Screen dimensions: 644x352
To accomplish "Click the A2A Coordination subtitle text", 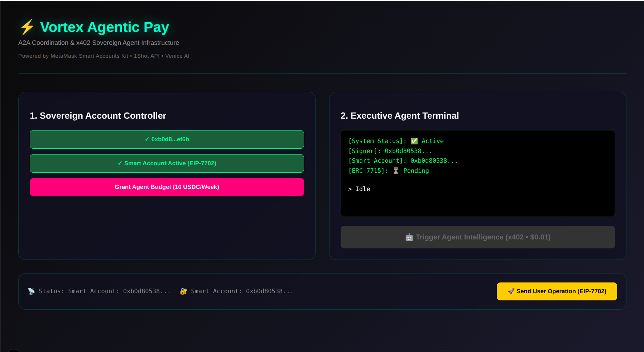I will (x=98, y=43).
